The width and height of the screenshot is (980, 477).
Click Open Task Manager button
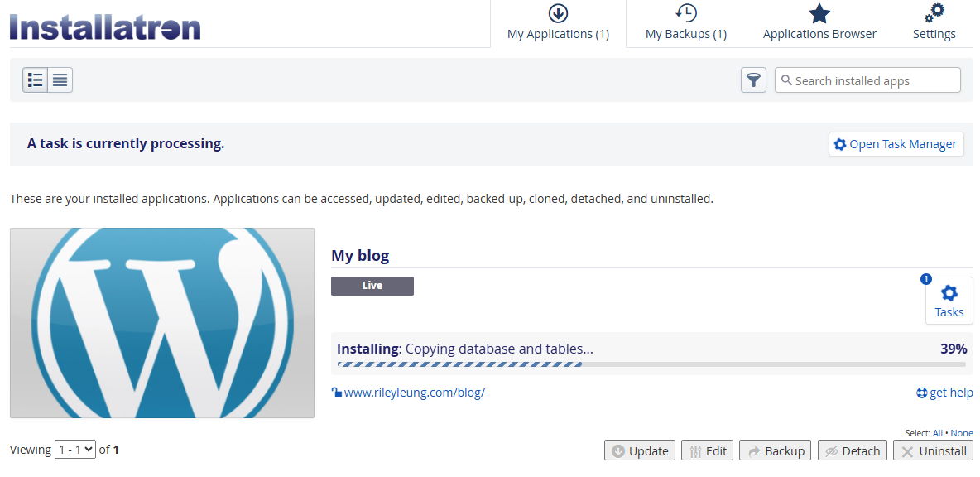click(x=896, y=144)
